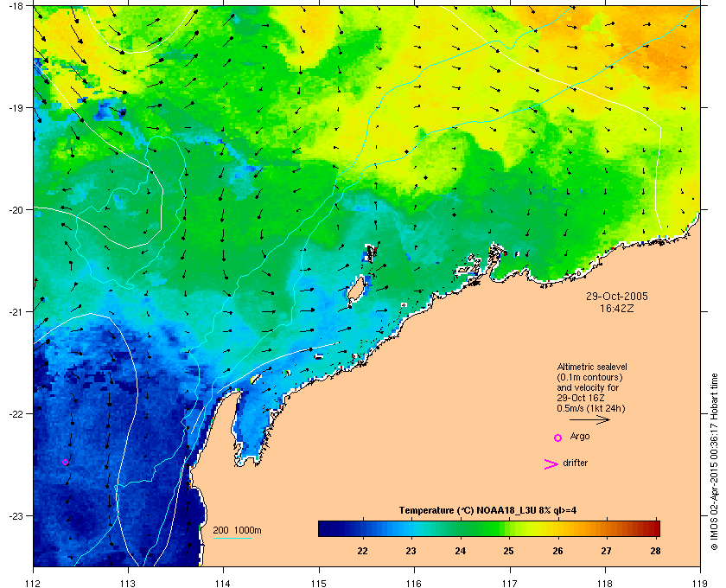Click the text '0.5m/s (1kt 24h)'

[591, 409]
